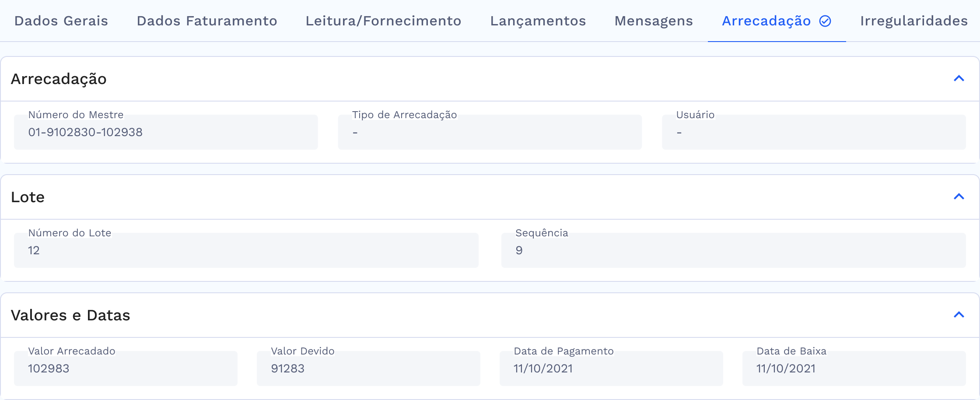The height and width of the screenshot is (400, 980).
Task: Collapse the Arrecadação section
Action: (959, 79)
